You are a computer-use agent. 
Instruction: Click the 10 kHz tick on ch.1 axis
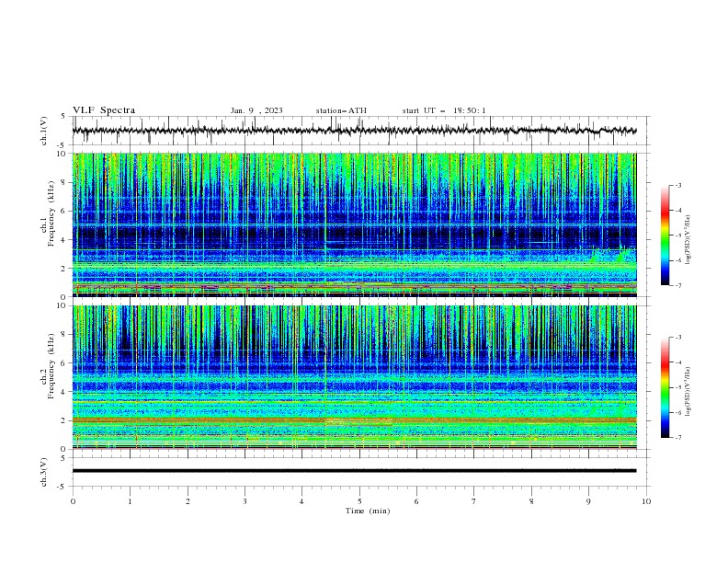click(62, 154)
